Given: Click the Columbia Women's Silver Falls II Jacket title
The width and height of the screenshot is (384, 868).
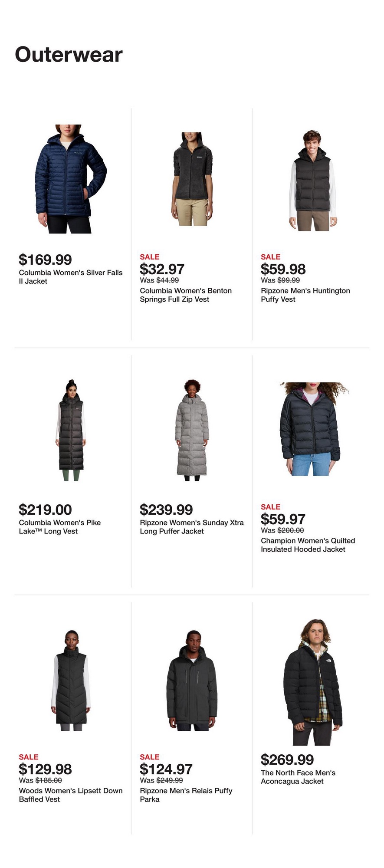Looking at the screenshot, I should point(71,277).
